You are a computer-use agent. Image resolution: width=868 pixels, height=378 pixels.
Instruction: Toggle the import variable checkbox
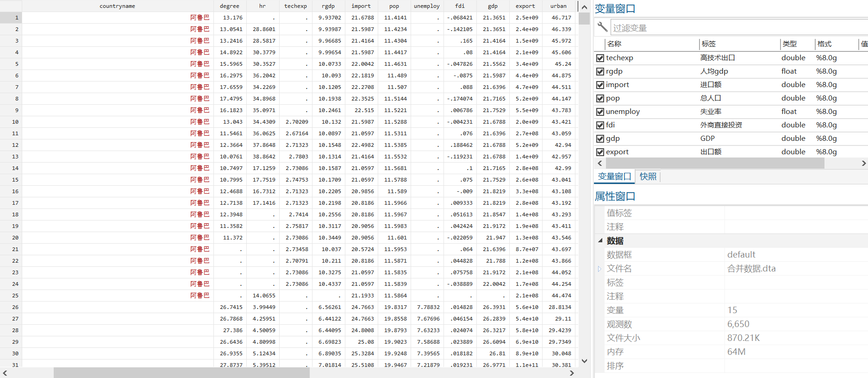[600, 85]
